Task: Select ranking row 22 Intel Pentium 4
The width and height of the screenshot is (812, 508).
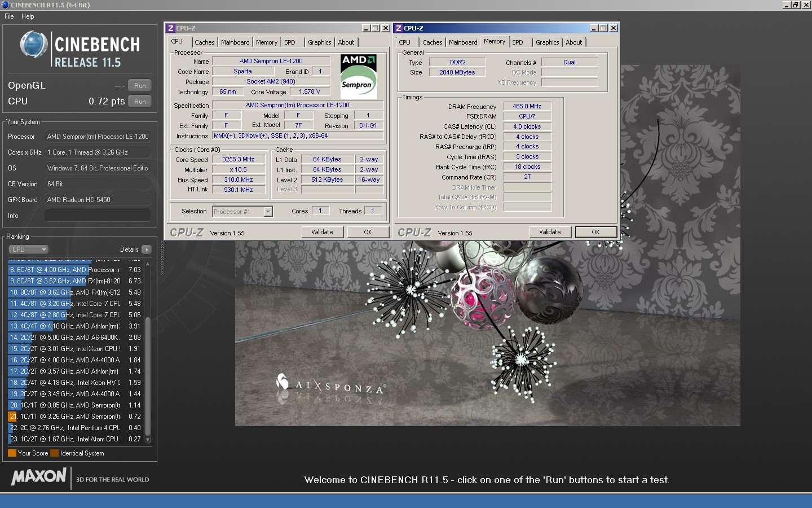Action: (76, 428)
